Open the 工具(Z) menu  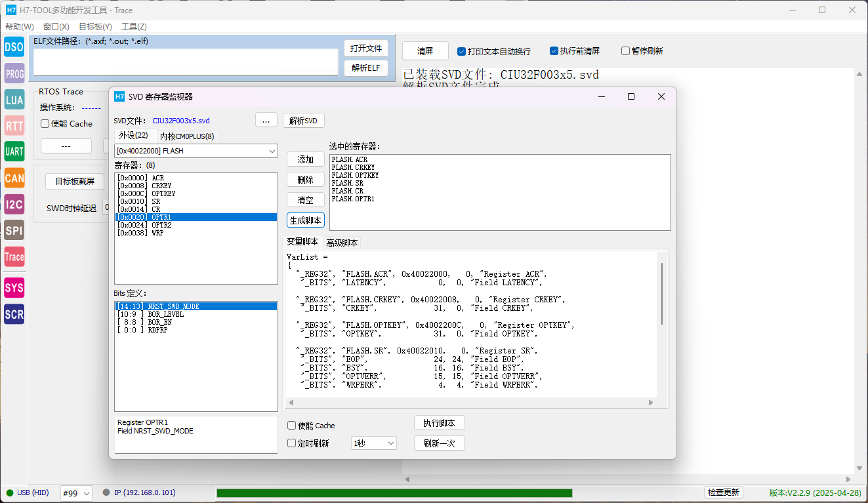pos(134,27)
